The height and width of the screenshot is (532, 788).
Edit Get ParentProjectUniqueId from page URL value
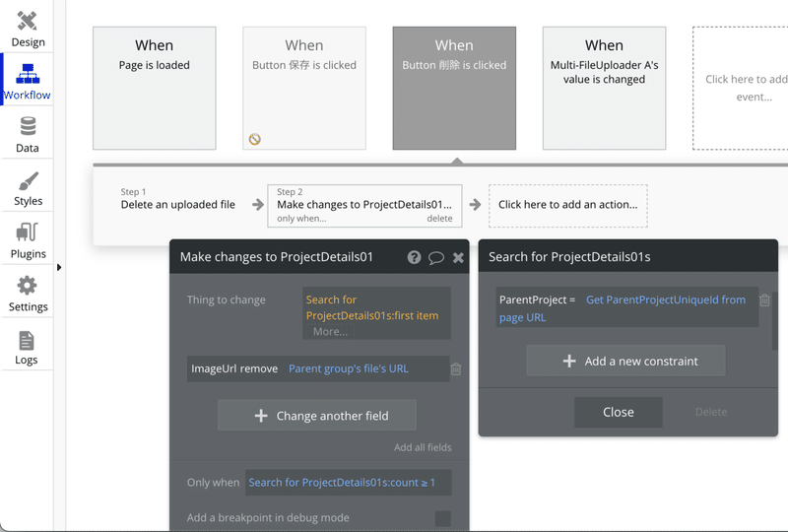click(x=623, y=308)
